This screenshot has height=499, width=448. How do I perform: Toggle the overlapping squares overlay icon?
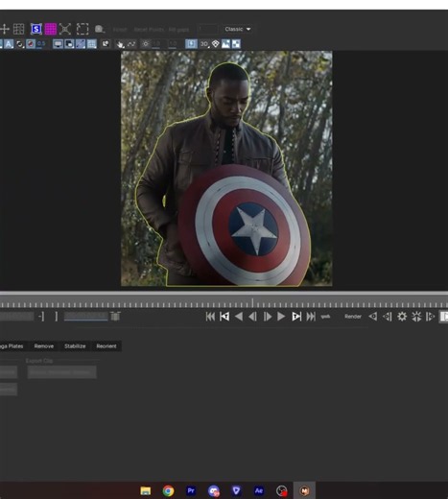click(x=69, y=44)
